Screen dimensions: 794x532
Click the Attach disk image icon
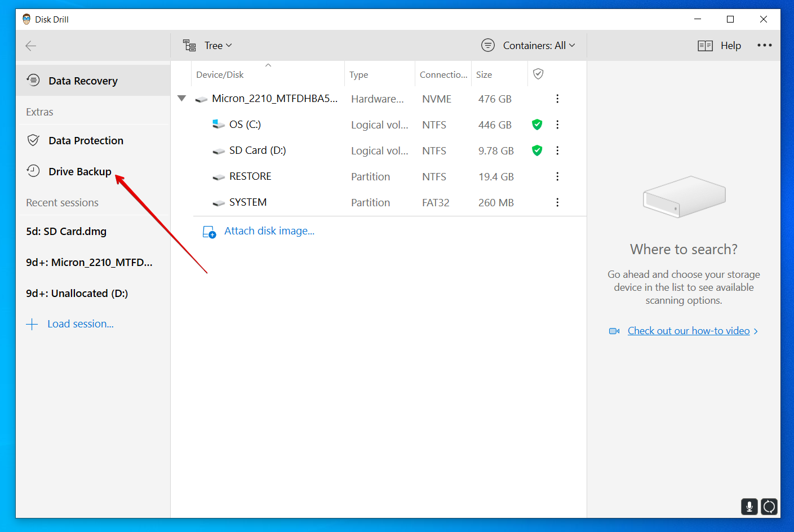point(209,232)
